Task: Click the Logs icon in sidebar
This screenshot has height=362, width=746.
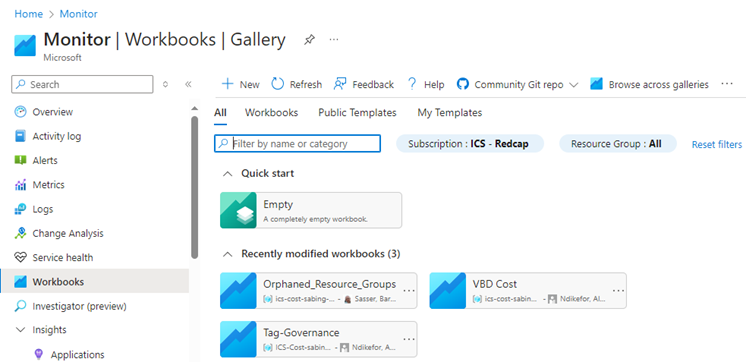Action: click(20, 209)
